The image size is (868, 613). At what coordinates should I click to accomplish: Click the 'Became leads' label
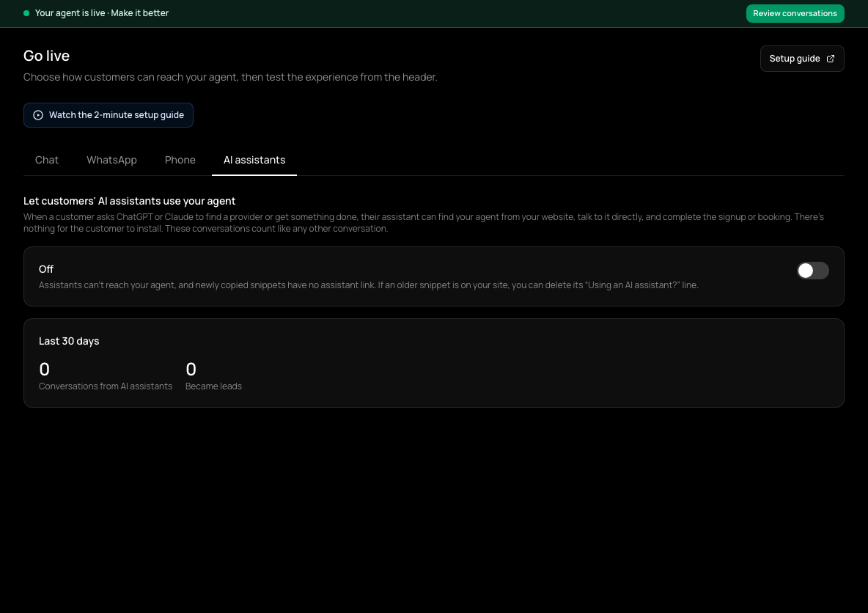coord(213,386)
